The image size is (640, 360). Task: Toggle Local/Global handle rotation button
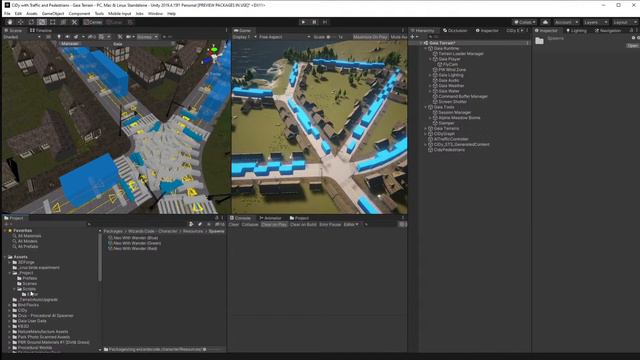click(114, 22)
